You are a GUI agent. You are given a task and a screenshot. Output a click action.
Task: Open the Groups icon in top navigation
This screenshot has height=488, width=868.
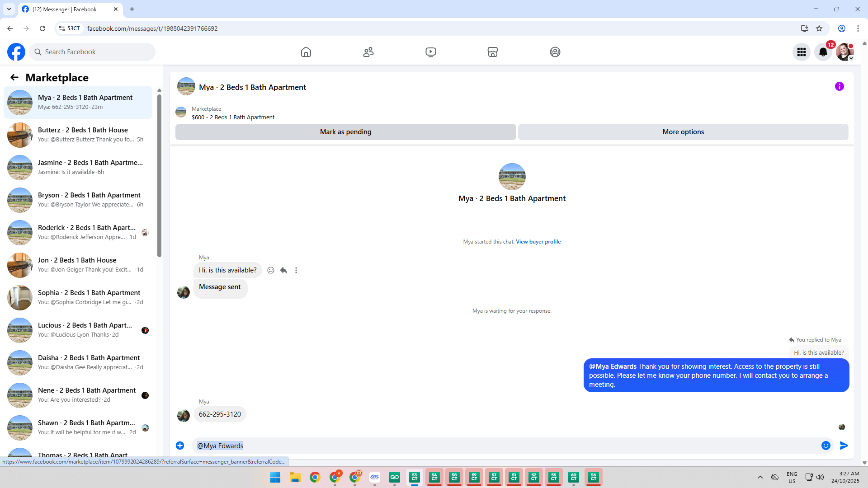click(555, 52)
